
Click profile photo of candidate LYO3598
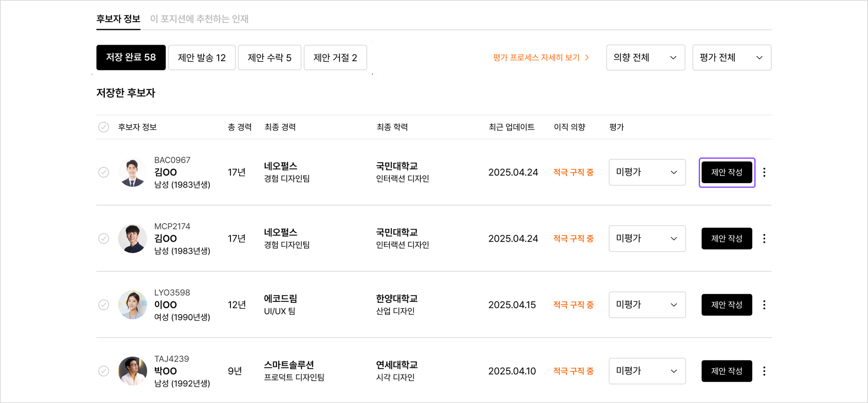(132, 305)
